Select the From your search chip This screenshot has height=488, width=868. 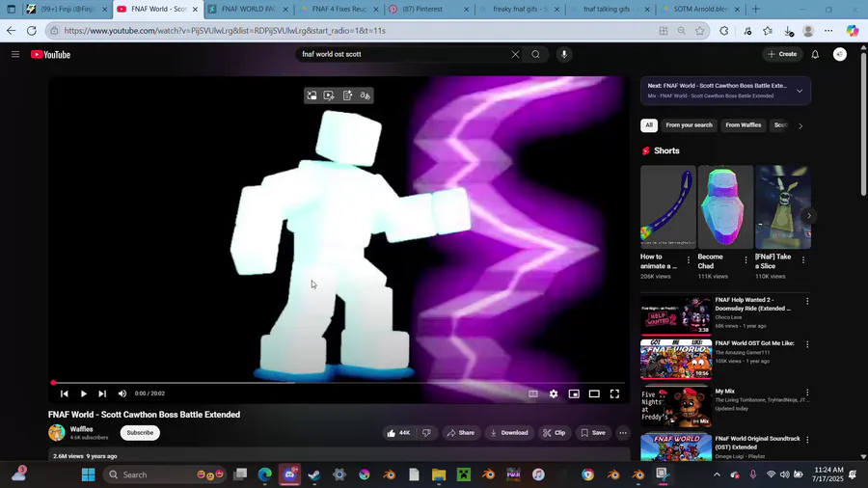click(x=689, y=125)
